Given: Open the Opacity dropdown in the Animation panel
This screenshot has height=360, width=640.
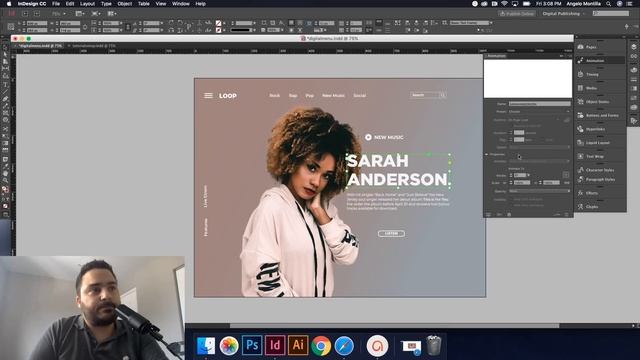Looking at the screenshot, I should 539,191.
